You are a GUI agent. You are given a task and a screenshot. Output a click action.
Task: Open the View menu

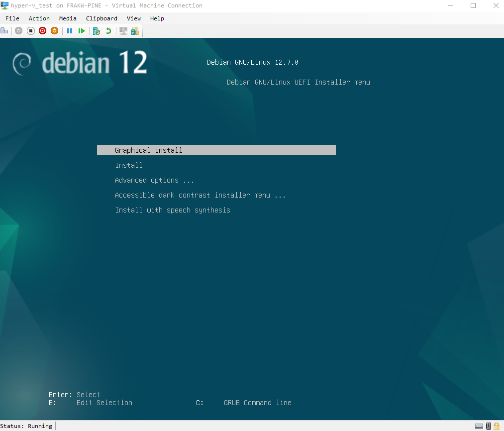pyautogui.click(x=134, y=18)
